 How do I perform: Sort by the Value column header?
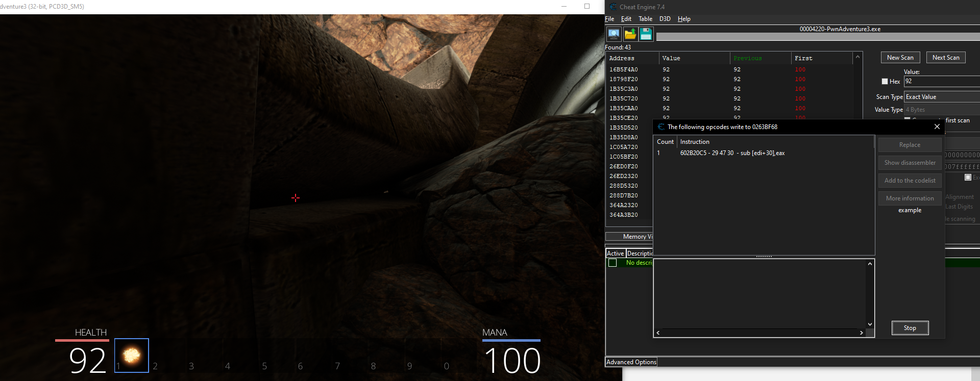(694, 58)
